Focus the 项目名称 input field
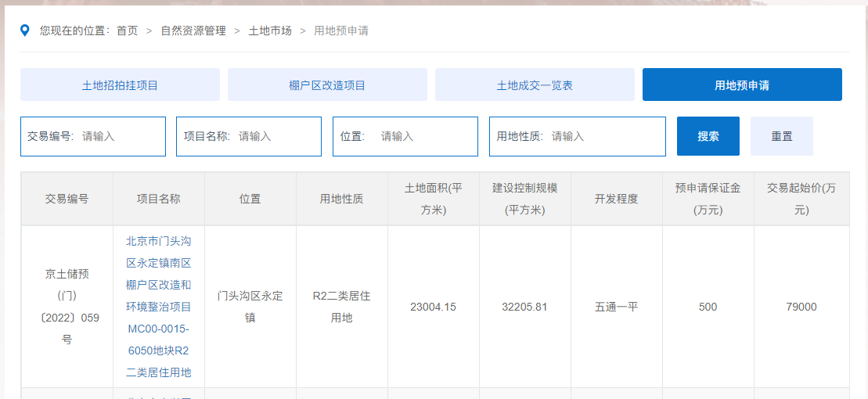Screen dimensions: 868x399 point(249,136)
